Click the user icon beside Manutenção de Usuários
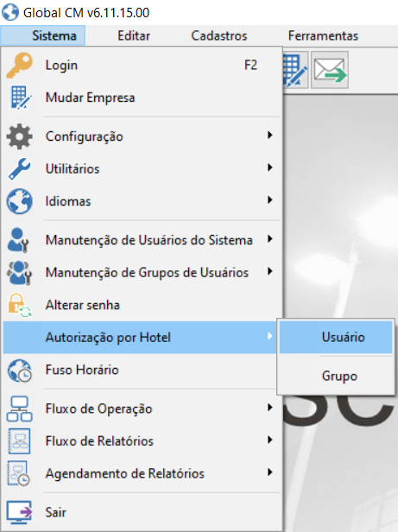398x532 pixels. [18, 240]
